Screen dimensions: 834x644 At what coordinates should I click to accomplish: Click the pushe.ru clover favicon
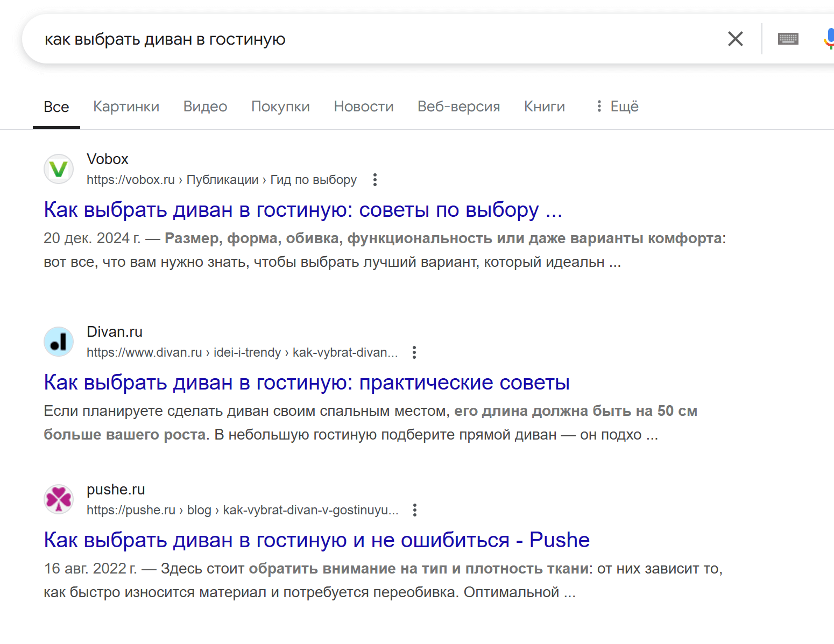pyautogui.click(x=58, y=499)
